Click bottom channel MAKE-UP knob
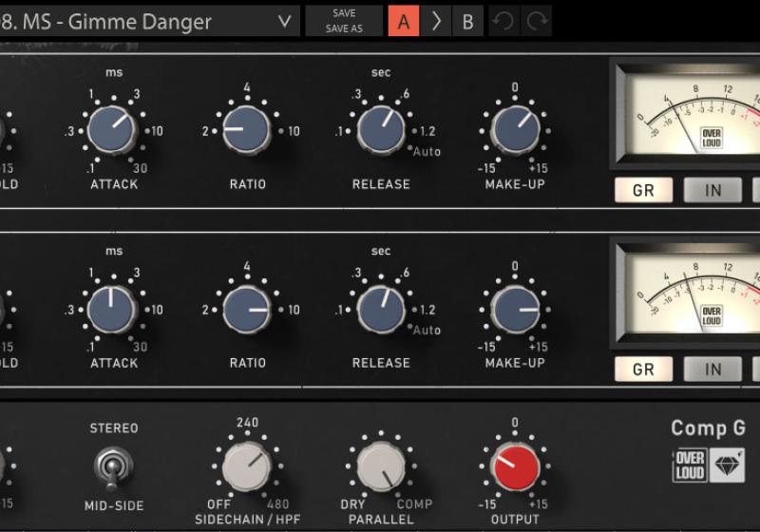Viewport: 760px width, 532px height. (x=515, y=309)
